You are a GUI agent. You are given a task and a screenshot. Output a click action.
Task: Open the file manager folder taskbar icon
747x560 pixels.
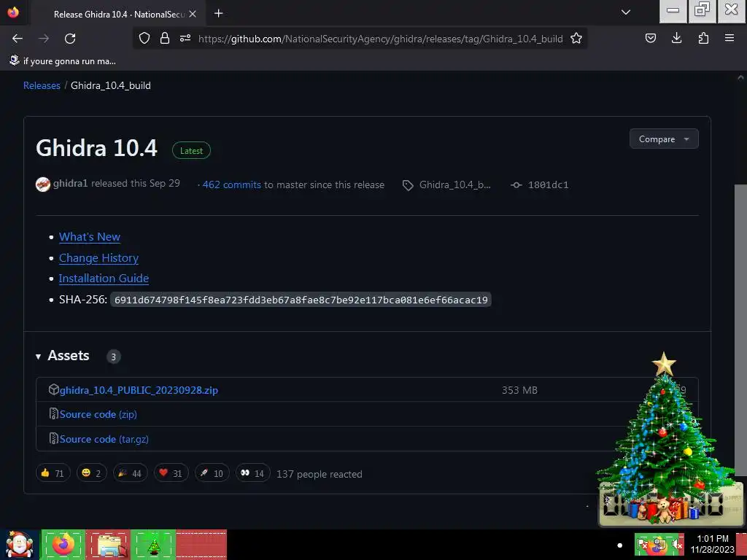(108, 545)
